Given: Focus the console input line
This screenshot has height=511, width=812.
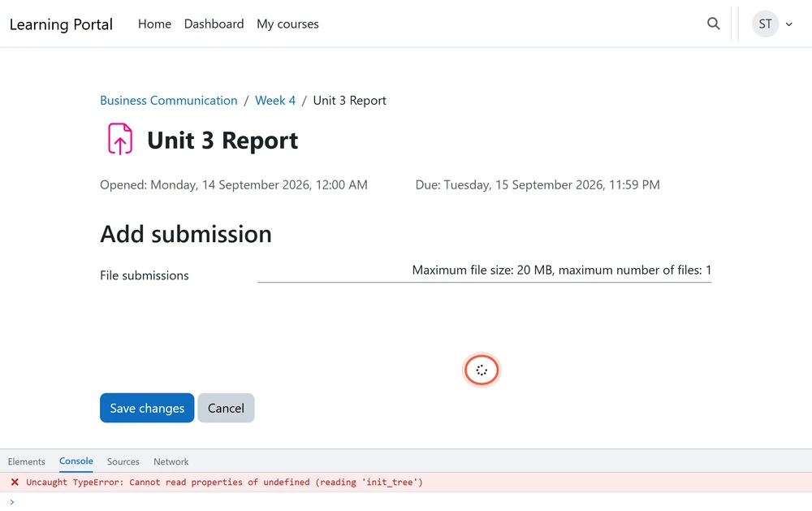Looking at the screenshot, I should (406, 502).
